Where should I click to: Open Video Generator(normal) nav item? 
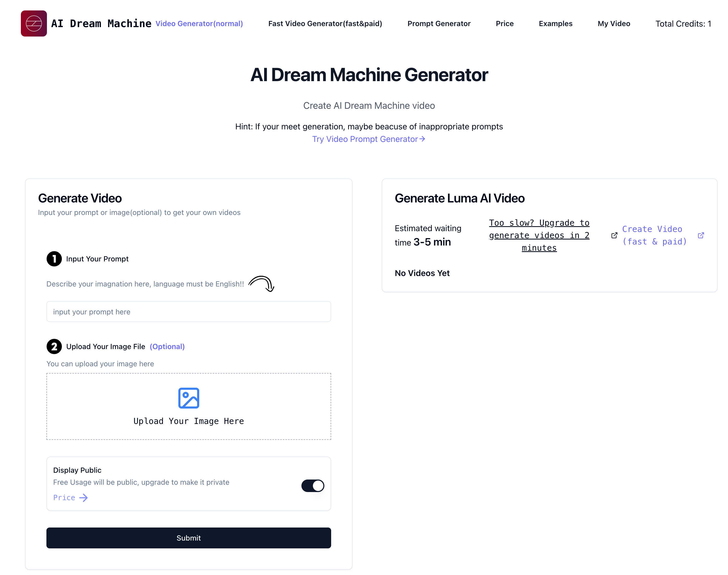coord(199,23)
